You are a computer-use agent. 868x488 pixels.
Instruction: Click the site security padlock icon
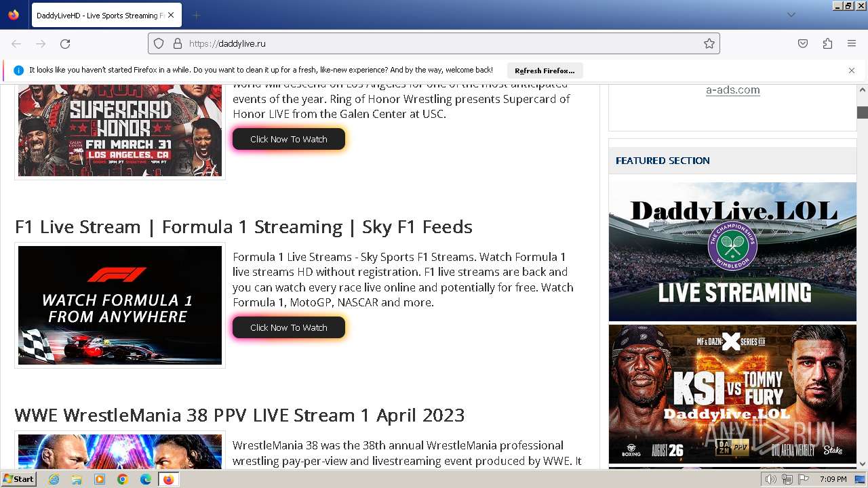(x=178, y=43)
